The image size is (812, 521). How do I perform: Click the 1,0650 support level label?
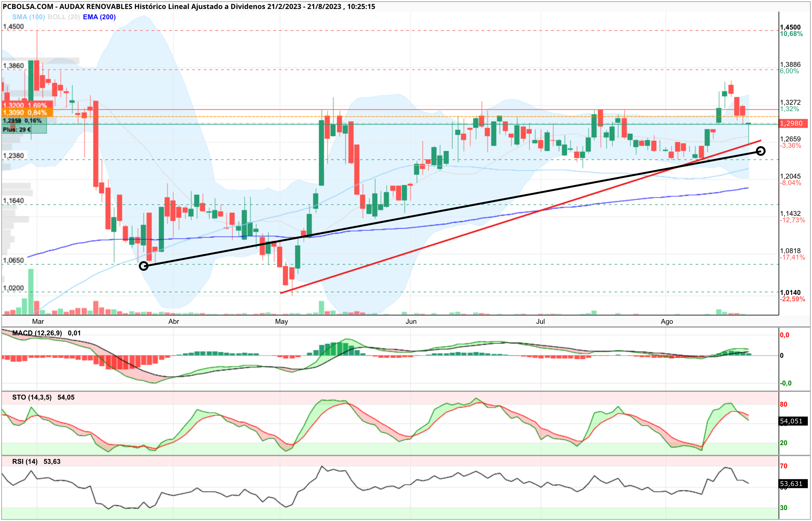[14, 260]
